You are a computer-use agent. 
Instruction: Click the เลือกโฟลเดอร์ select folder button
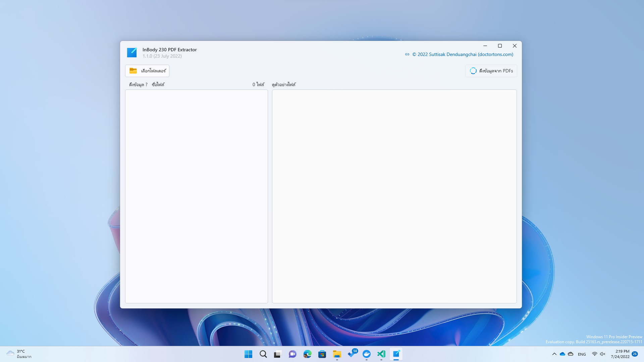[x=147, y=71]
